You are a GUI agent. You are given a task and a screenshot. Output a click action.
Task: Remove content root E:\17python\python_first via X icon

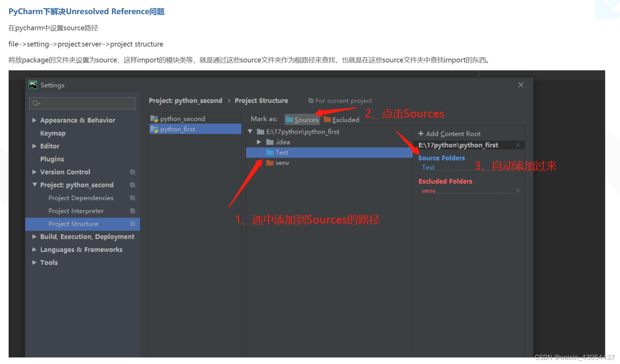[x=518, y=145]
